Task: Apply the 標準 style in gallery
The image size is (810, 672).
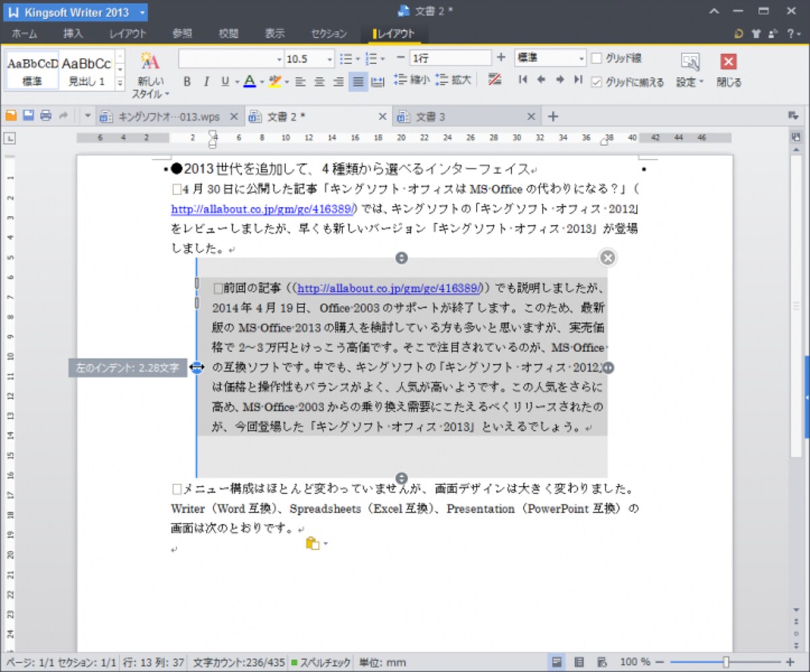Action: coord(32,71)
